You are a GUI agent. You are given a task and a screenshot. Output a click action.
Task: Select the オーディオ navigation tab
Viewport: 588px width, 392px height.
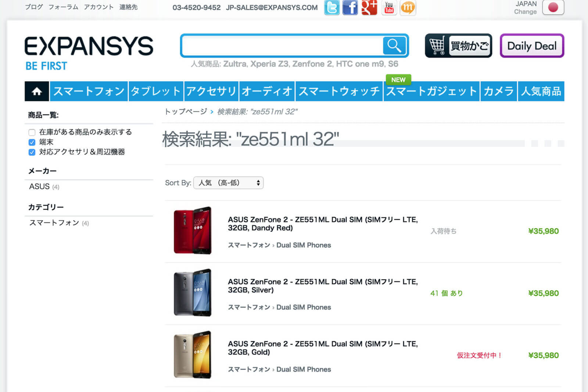(267, 91)
